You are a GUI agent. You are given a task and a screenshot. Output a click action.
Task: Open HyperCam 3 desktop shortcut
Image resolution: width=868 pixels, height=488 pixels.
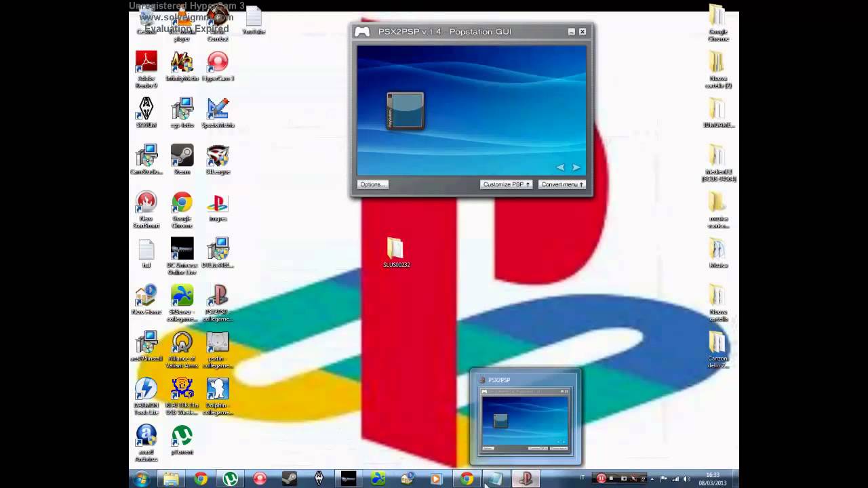pyautogui.click(x=218, y=66)
